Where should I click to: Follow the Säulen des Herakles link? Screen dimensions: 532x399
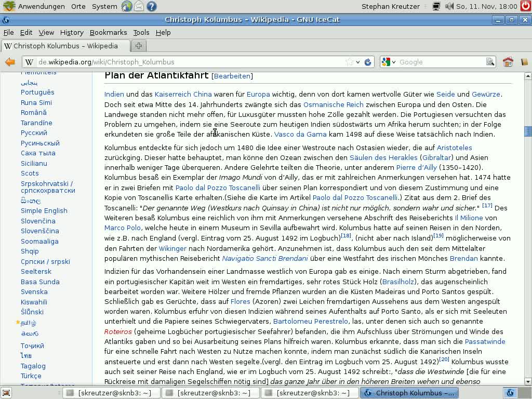383,158
